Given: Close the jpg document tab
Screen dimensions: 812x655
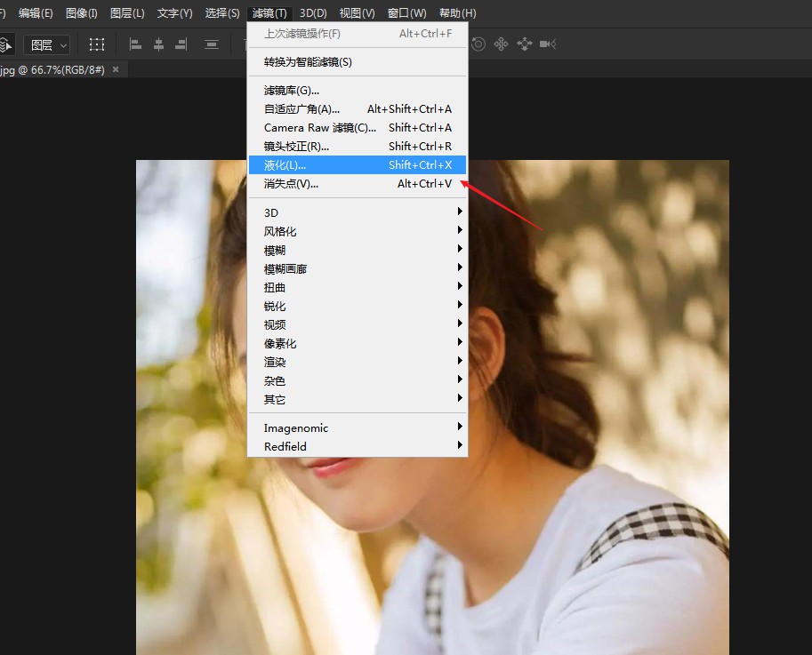Looking at the screenshot, I should tap(116, 69).
